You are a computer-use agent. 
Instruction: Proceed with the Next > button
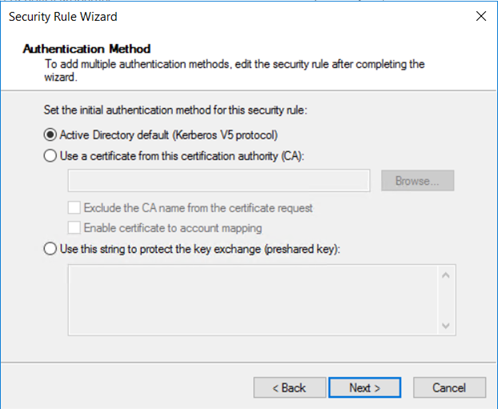point(365,388)
